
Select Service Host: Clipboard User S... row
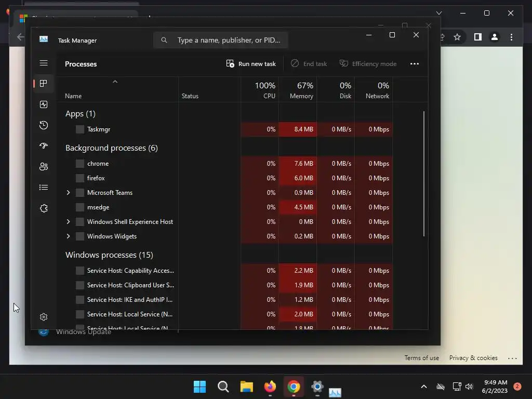pyautogui.click(x=225, y=285)
